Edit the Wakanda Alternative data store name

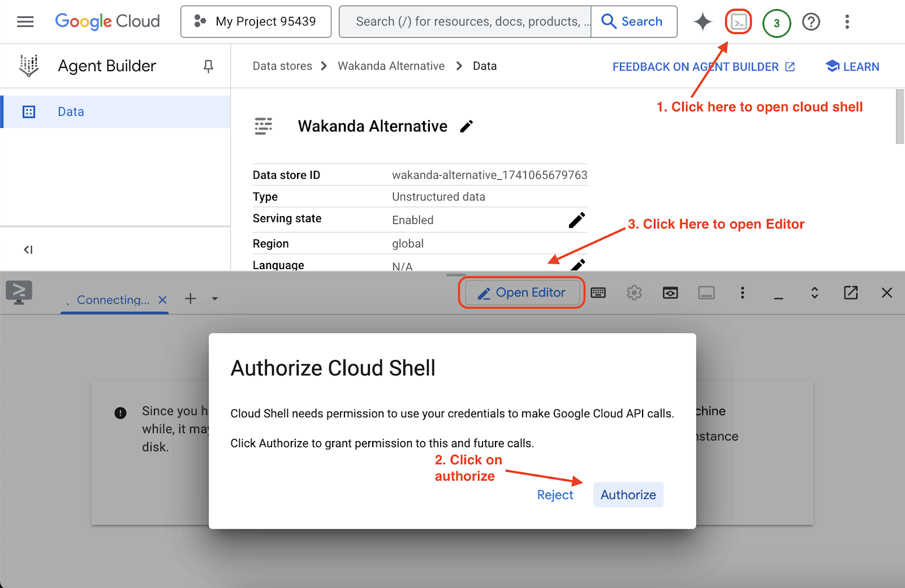tap(466, 127)
